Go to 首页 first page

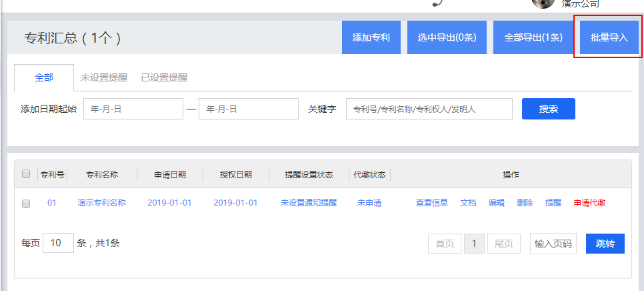pos(445,244)
